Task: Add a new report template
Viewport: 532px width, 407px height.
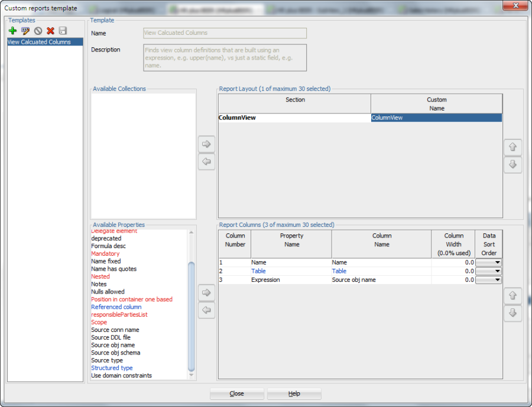Action: [12, 30]
